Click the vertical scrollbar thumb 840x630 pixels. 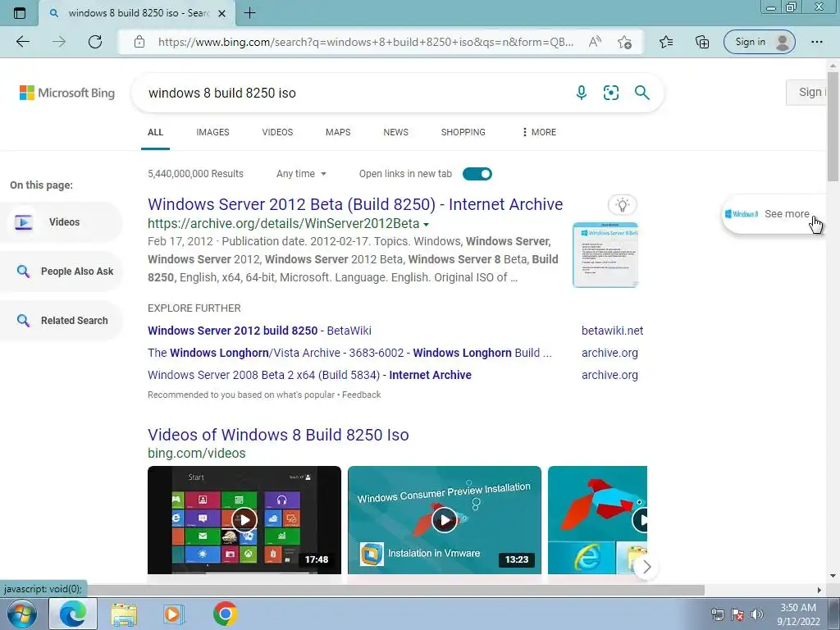(x=833, y=127)
